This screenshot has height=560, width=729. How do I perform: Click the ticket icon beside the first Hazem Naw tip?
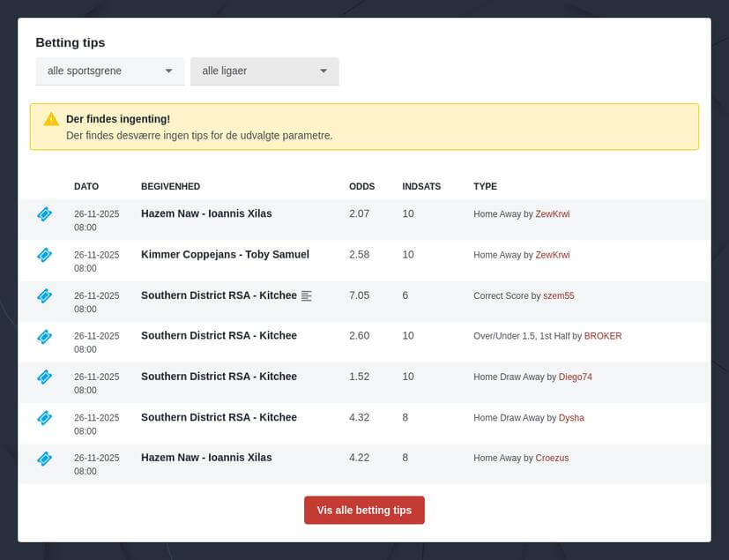pos(44,214)
